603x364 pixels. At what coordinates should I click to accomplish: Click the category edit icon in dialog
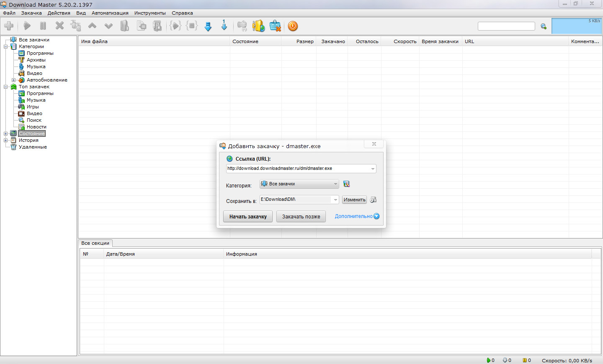click(x=346, y=184)
